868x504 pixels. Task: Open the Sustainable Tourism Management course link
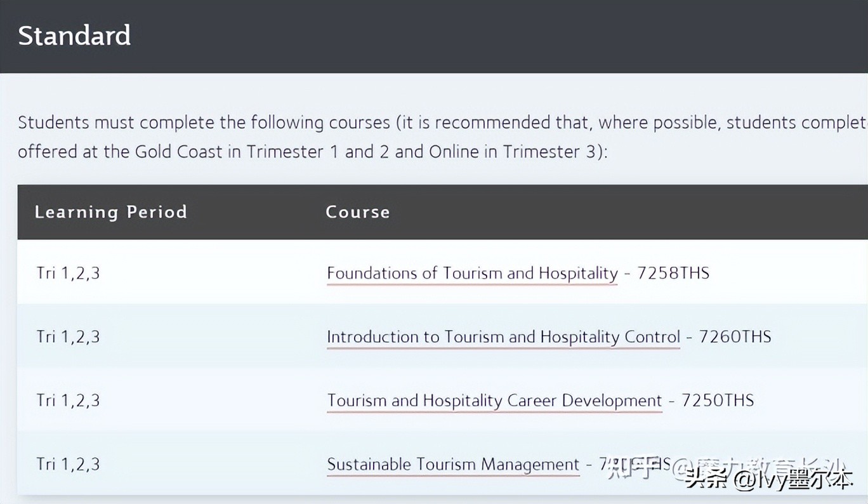453,464
